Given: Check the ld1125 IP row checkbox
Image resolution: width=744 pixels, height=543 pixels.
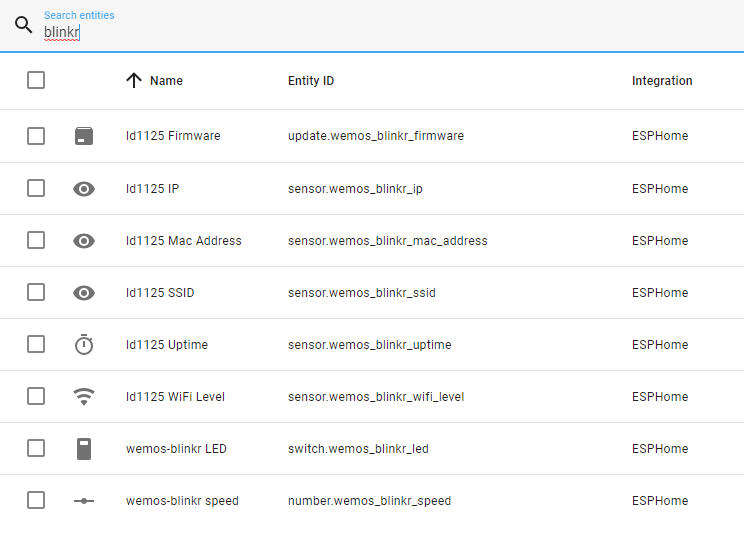Looking at the screenshot, I should [36, 188].
